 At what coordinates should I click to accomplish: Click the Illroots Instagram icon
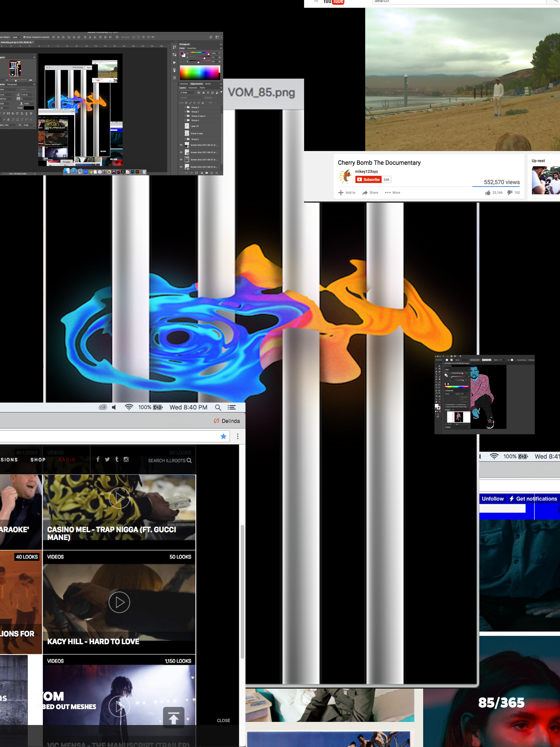coord(126,459)
